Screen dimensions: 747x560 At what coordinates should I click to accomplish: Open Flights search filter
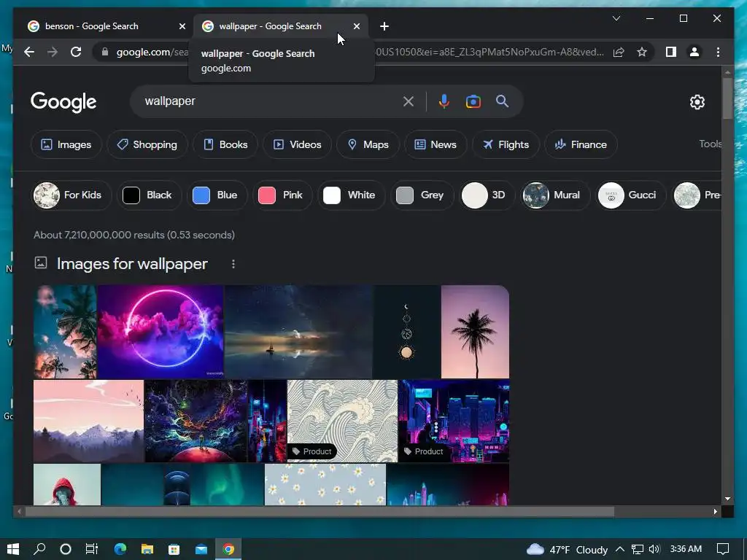tap(506, 145)
